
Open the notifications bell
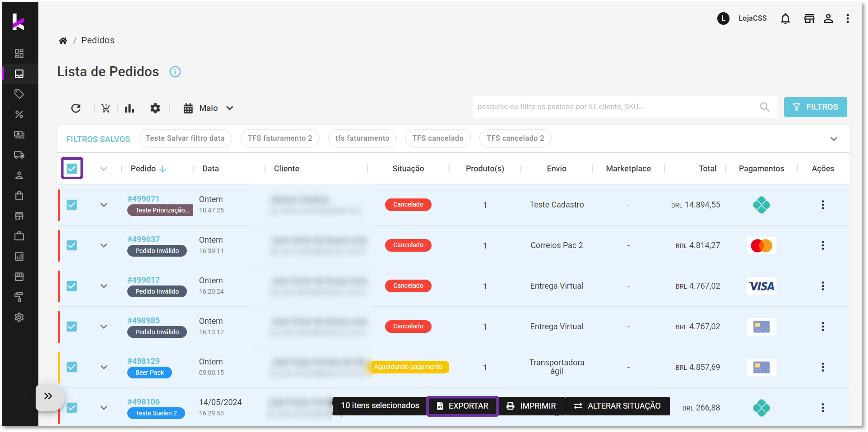pyautogui.click(x=785, y=19)
